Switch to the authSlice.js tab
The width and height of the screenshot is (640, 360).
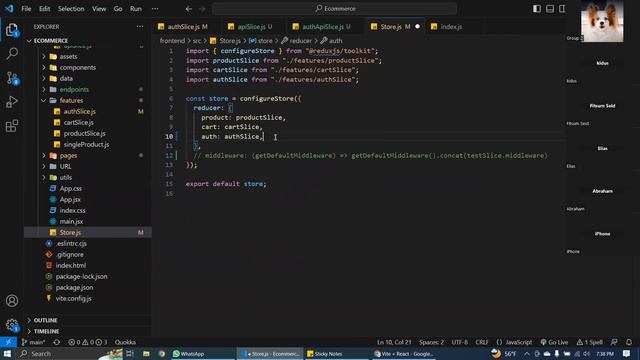[183, 27]
